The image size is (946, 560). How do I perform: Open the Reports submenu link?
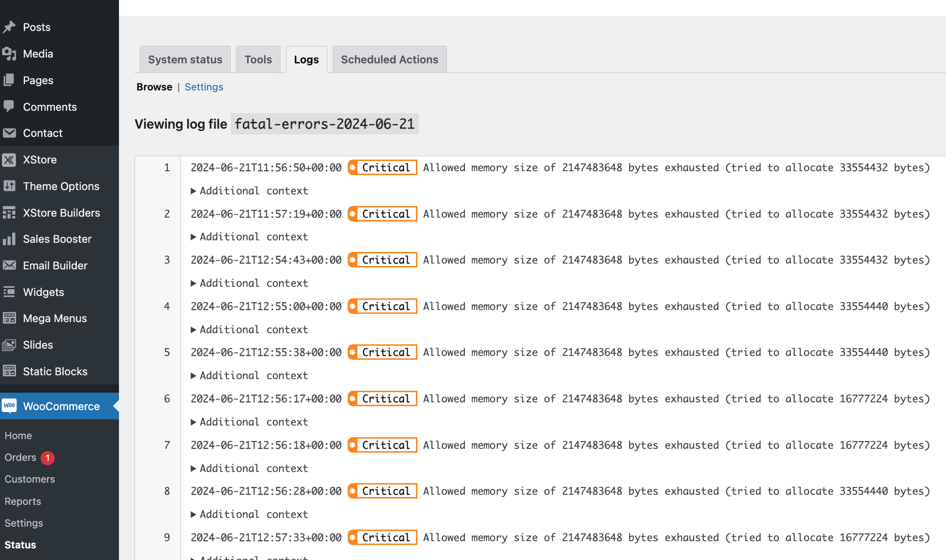coord(23,501)
